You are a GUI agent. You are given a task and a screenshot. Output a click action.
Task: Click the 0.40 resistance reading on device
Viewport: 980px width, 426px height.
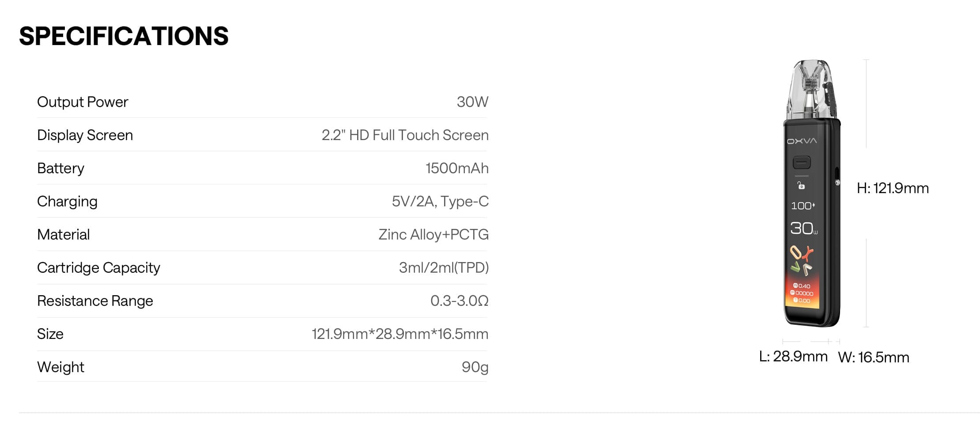(x=802, y=286)
